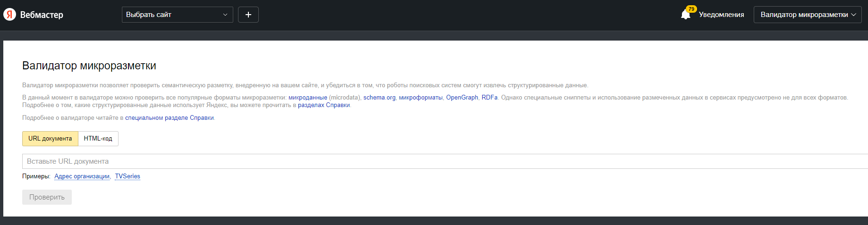Switch to the URL документа tab
The height and width of the screenshot is (225, 868).
[x=50, y=139]
